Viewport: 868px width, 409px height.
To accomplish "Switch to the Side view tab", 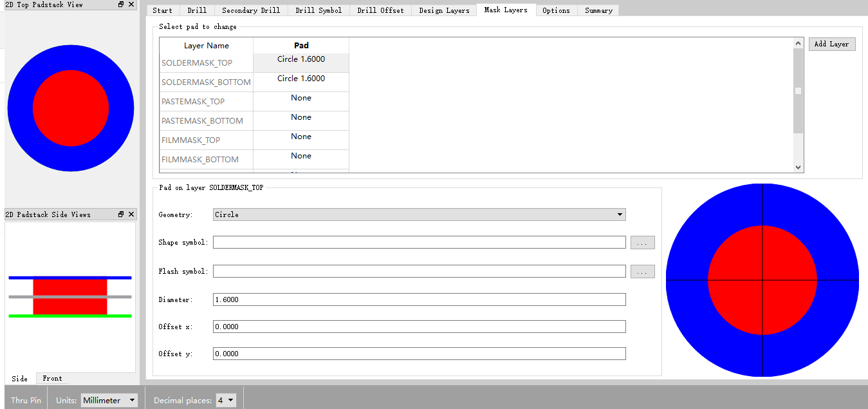I will (20, 379).
